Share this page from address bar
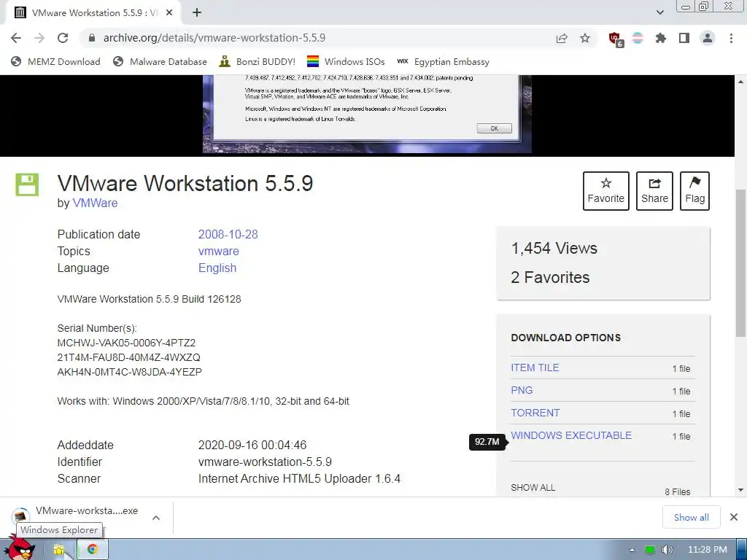 pos(562,38)
